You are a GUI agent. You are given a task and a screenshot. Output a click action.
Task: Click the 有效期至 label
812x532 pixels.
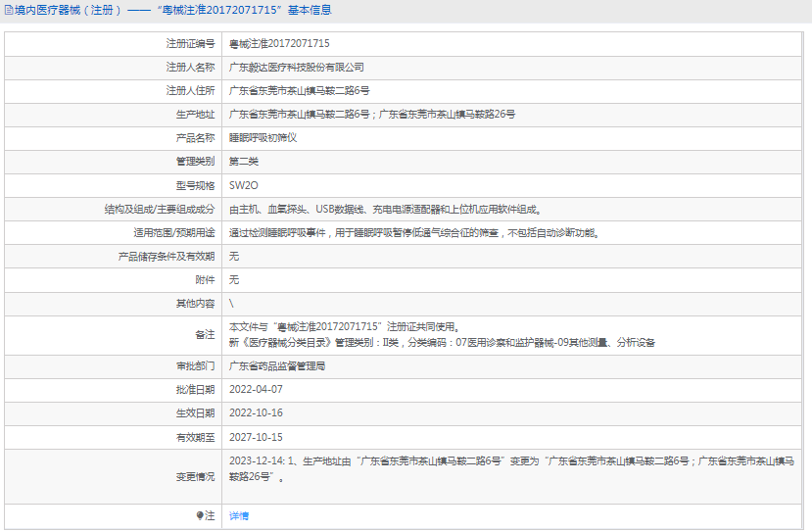click(195, 438)
